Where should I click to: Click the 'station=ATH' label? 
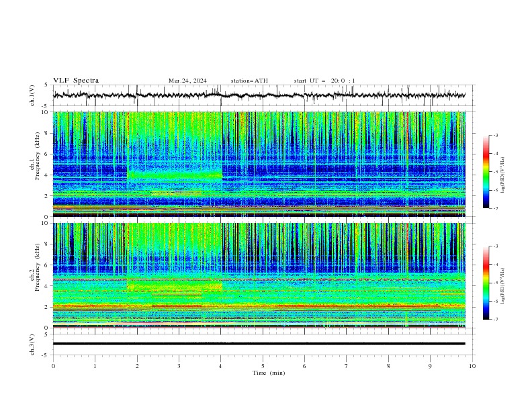click(249, 81)
